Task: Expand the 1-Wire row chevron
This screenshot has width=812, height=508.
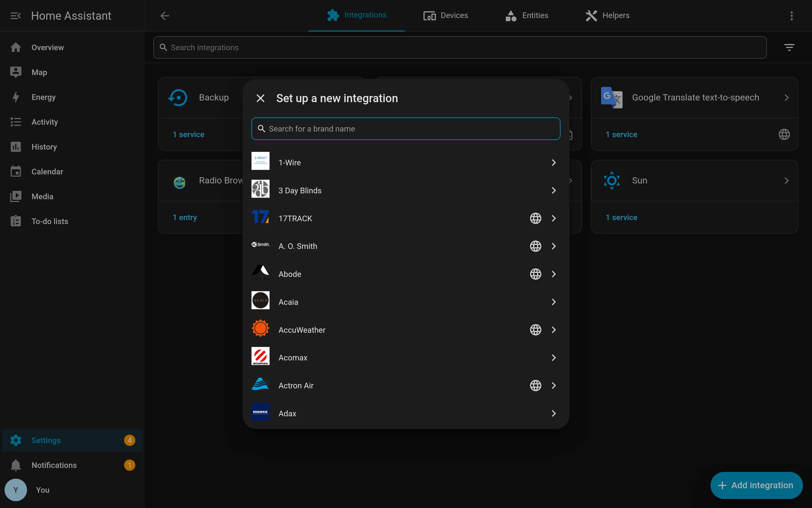Action: [x=554, y=163]
